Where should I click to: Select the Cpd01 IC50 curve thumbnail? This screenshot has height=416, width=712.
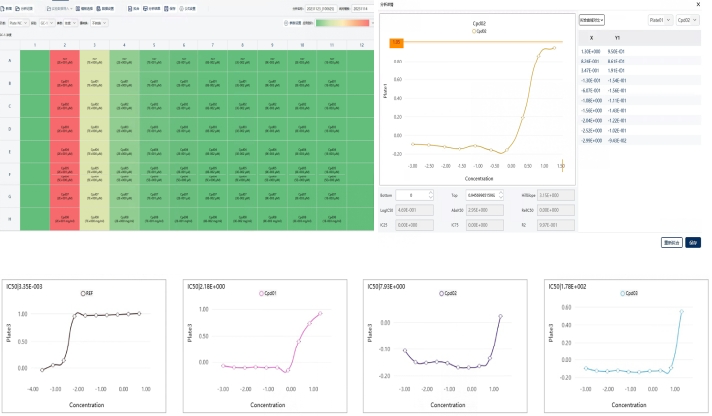[x=268, y=345]
